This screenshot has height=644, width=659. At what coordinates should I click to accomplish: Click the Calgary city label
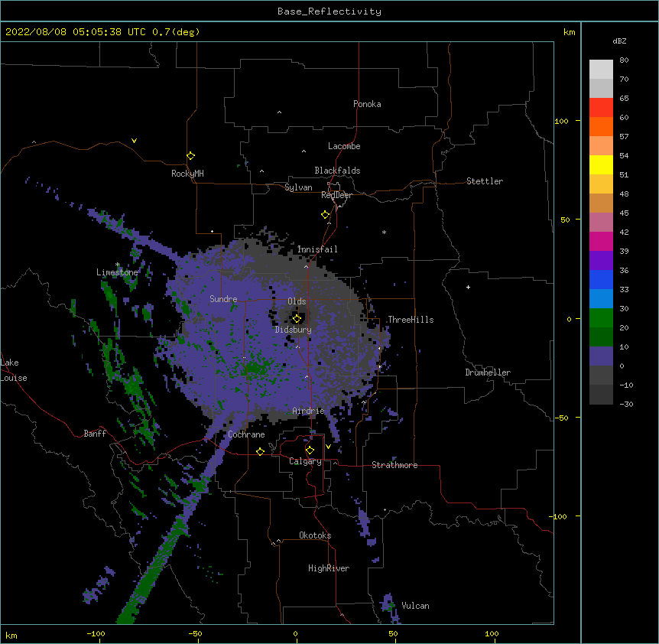(x=305, y=461)
